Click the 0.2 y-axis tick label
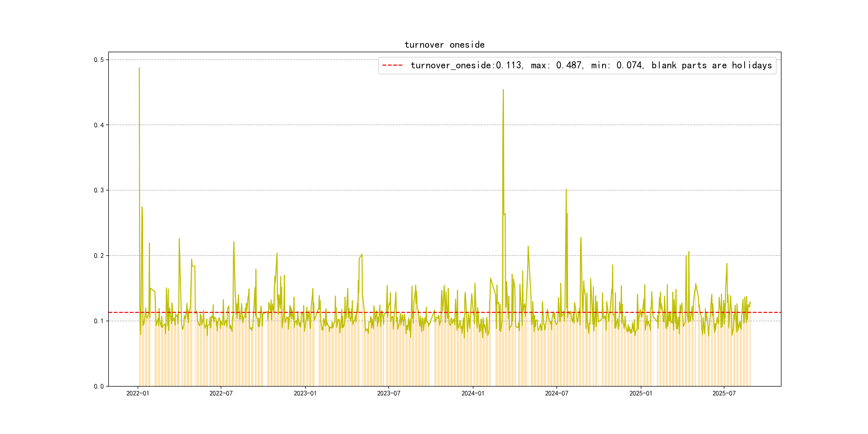This screenshot has width=868, height=434. point(99,256)
